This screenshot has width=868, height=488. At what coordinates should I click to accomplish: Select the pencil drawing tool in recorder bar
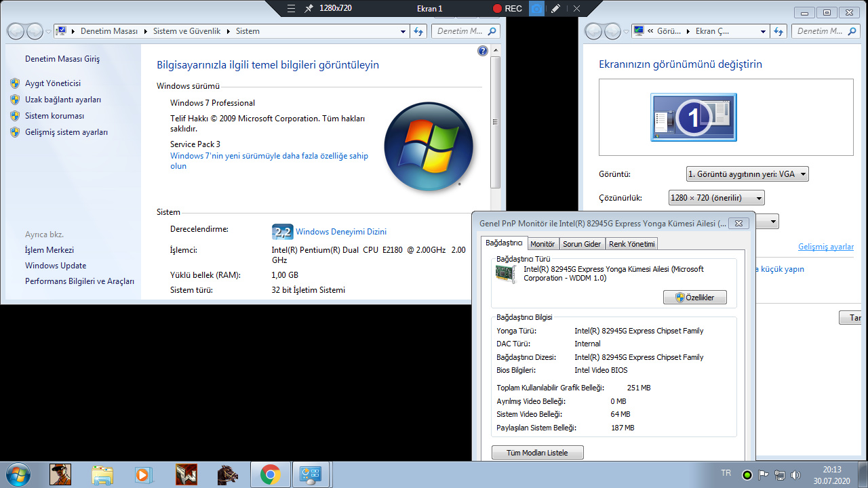(x=556, y=8)
